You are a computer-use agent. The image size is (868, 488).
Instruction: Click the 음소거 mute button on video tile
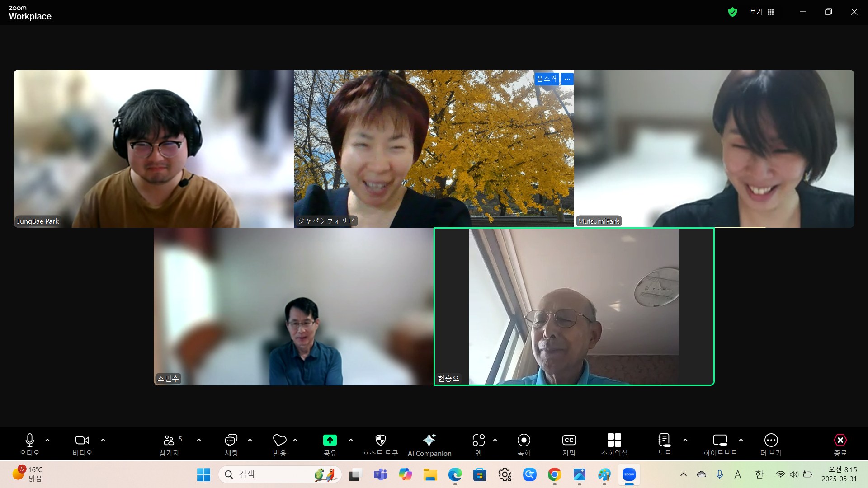pyautogui.click(x=547, y=79)
